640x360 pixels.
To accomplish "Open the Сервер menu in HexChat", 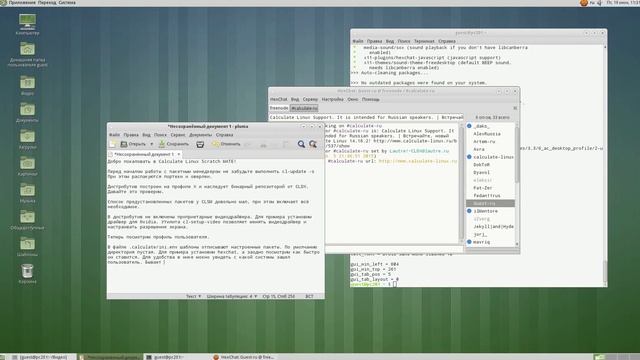I will pos(310,99).
